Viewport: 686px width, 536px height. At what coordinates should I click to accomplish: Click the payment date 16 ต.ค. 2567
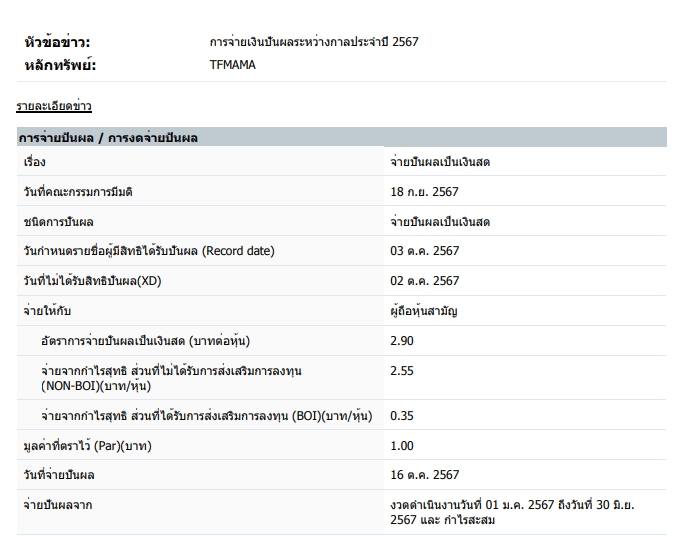click(x=425, y=475)
